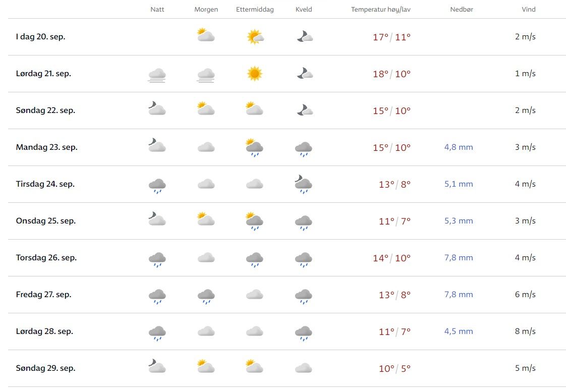Click the 8 m/s wind value on Lørdag 28.
566x392 pixels.
525,331
